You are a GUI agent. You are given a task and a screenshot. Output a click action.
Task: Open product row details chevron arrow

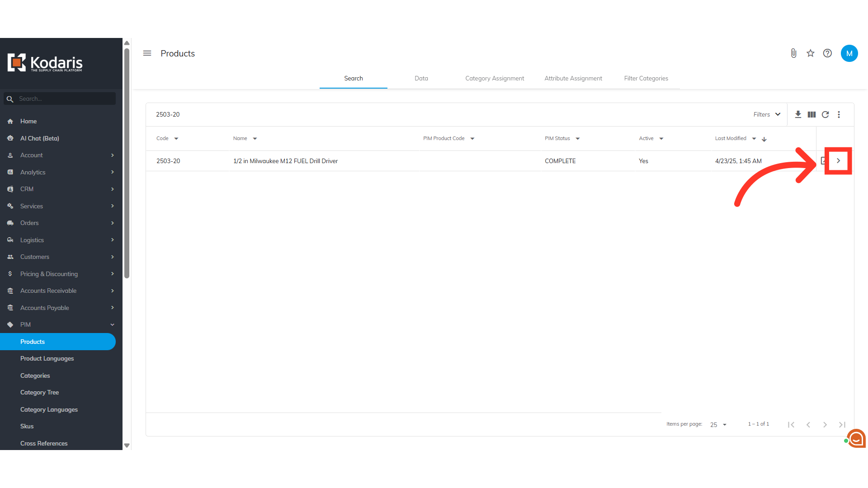pos(838,161)
